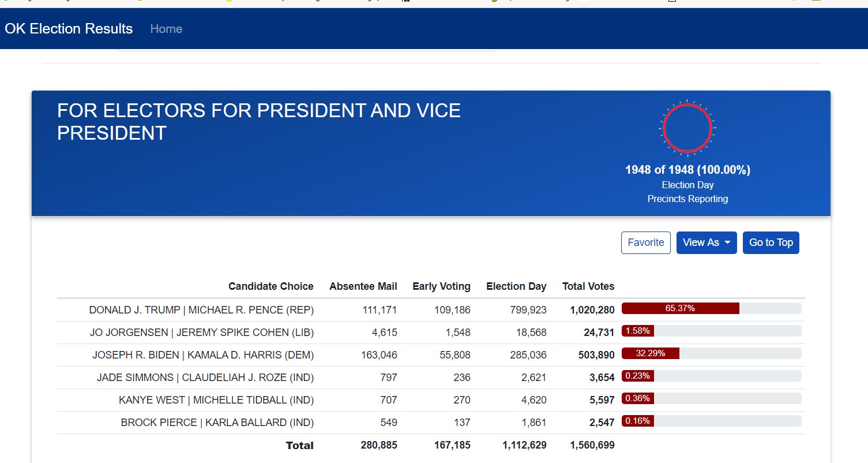Open the Home navigation link
The height and width of the screenshot is (463, 868).
pos(166,29)
